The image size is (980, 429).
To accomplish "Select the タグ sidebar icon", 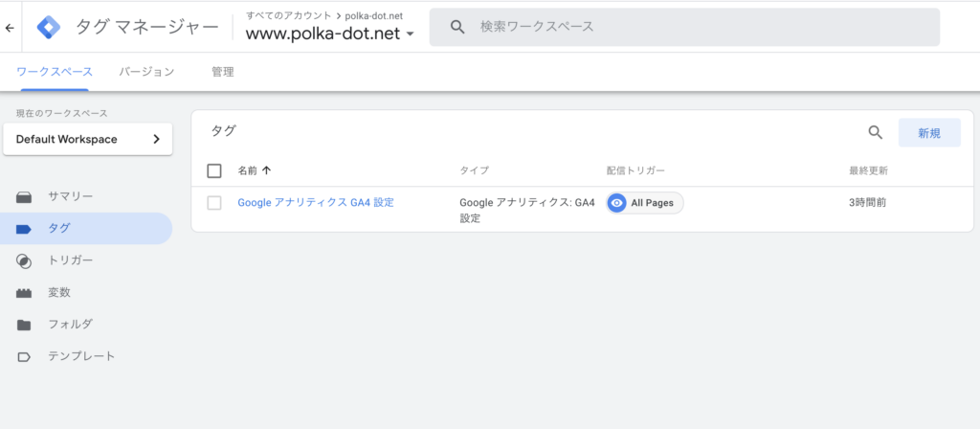I will coord(24,229).
